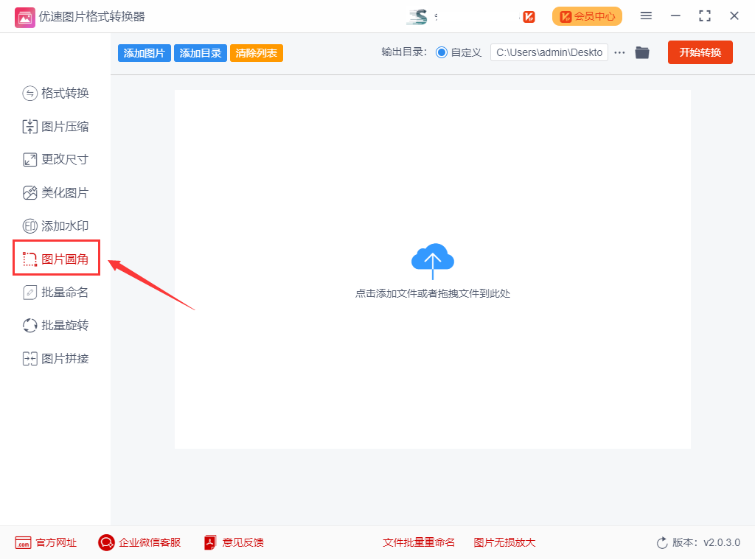Open the 格式转换 format conversion icon
This screenshot has width=755, height=560.
tap(29, 94)
